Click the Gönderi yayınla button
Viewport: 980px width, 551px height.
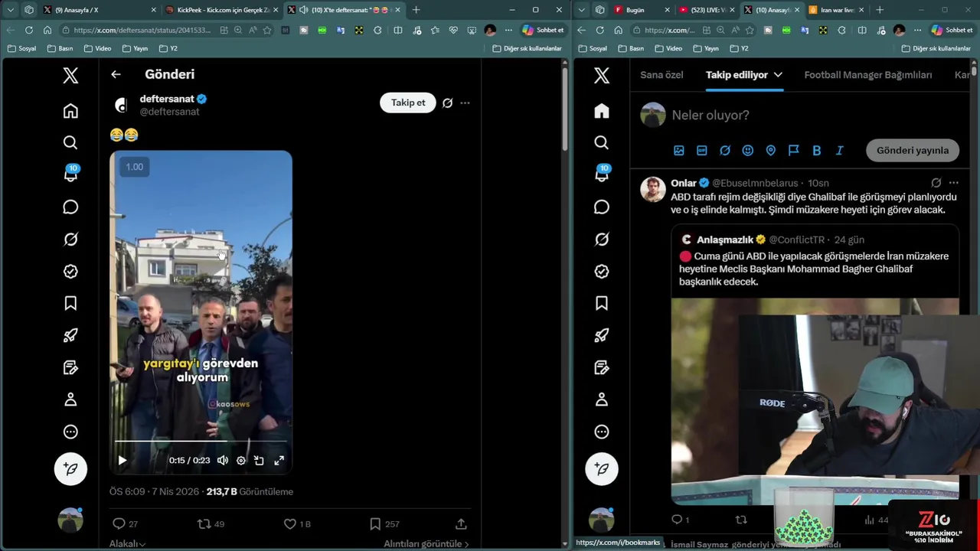click(x=913, y=150)
